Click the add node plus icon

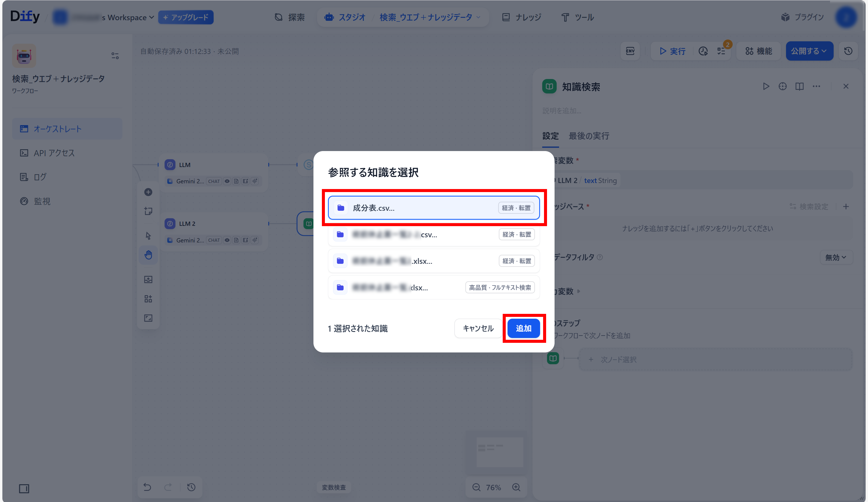pos(148,192)
